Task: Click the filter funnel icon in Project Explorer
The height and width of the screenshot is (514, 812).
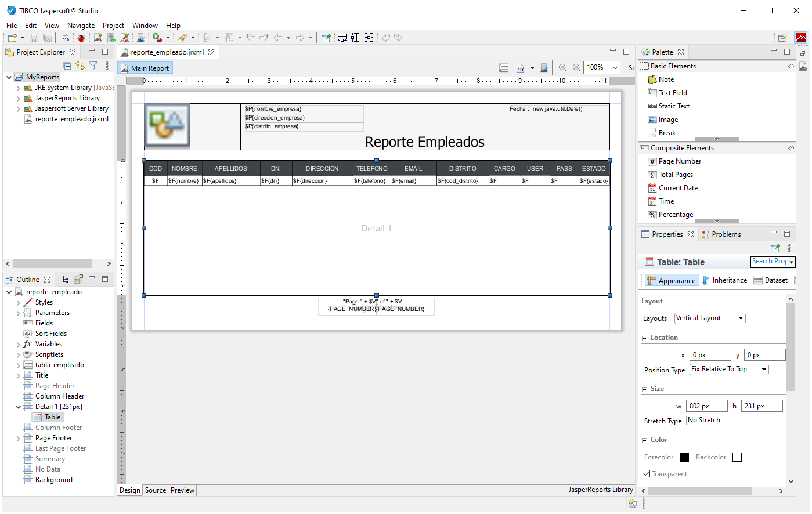Action: pos(93,66)
